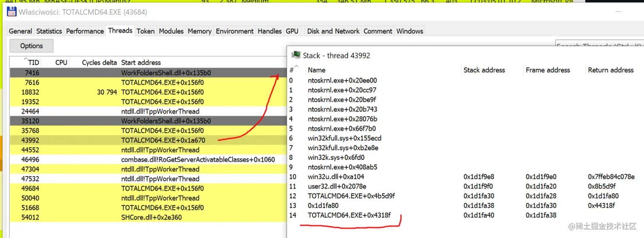Select thread 49684 row
644x238 pixels.
pyautogui.click(x=148, y=188)
